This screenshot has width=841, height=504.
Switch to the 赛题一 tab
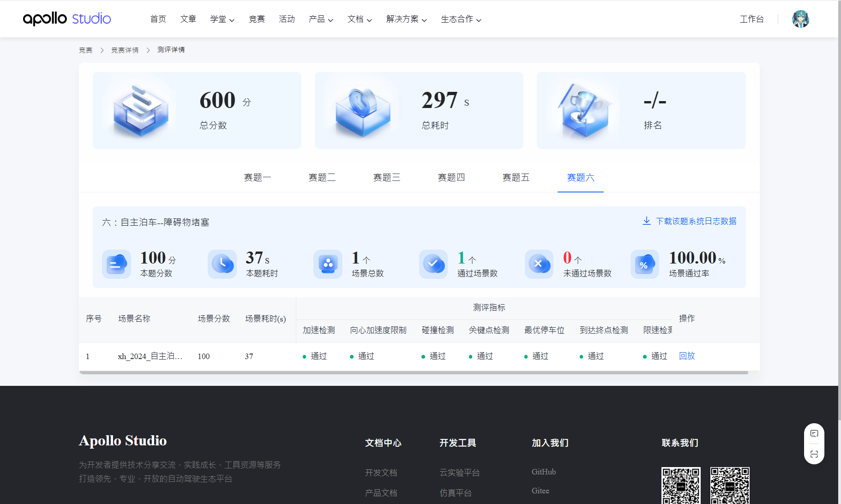[258, 178]
